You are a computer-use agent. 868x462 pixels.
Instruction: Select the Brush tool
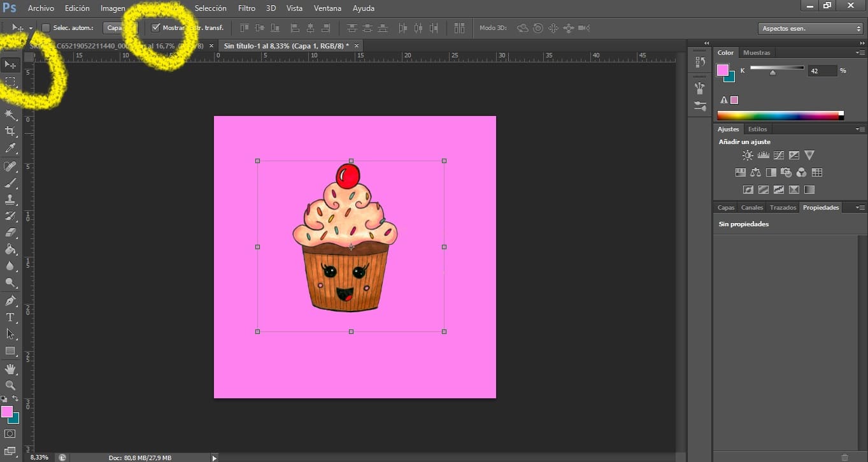click(10, 183)
